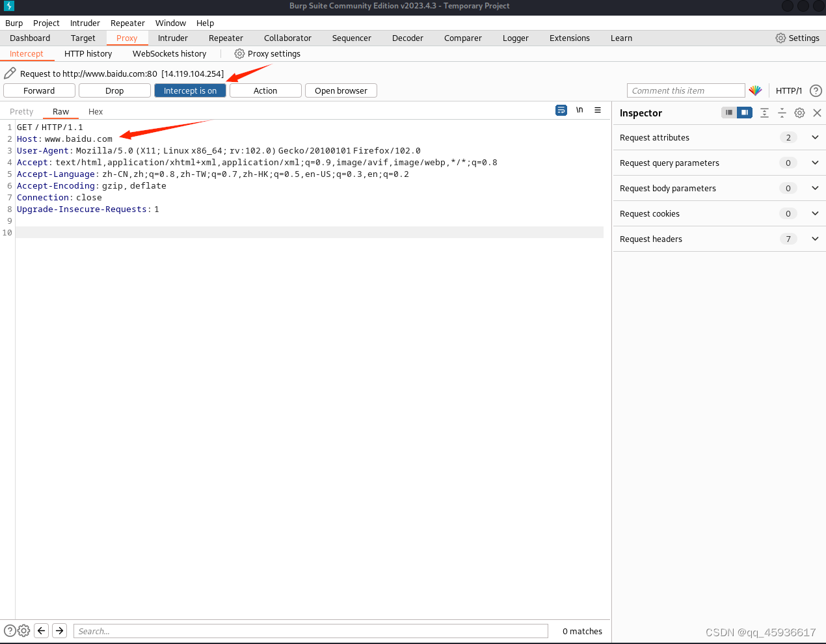
Task: Select the Intercept sub-tab
Action: pyautogui.click(x=27, y=54)
